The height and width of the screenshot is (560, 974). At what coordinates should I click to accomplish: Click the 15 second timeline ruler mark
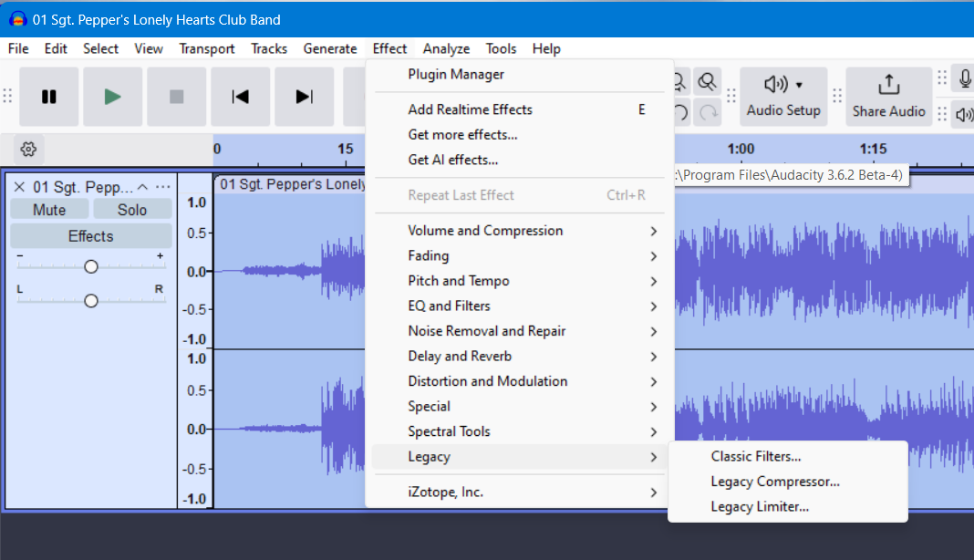click(346, 150)
